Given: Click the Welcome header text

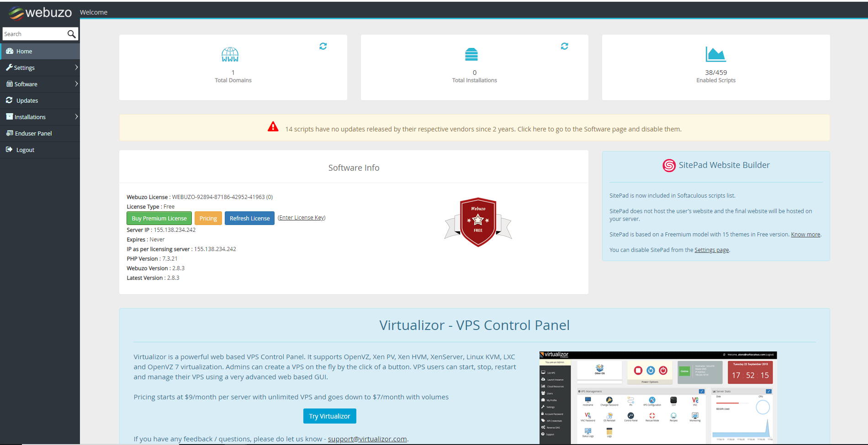Looking at the screenshot, I should [x=94, y=12].
